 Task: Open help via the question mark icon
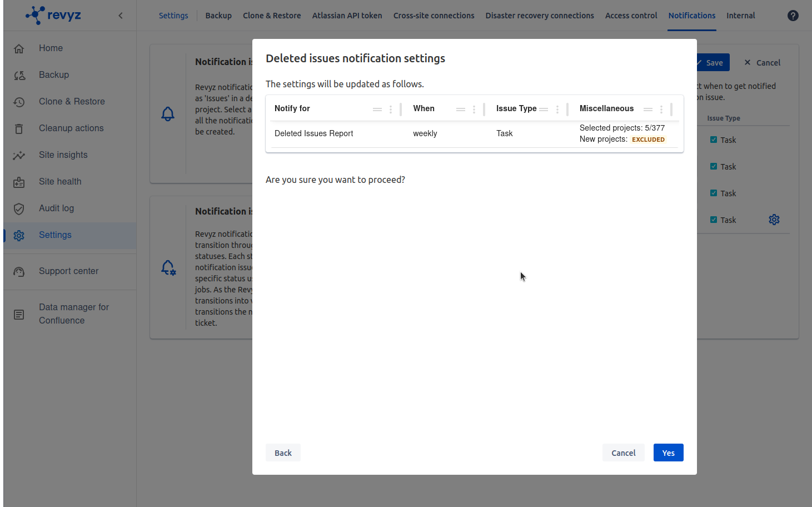pyautogui.click(x=793, y=16)
